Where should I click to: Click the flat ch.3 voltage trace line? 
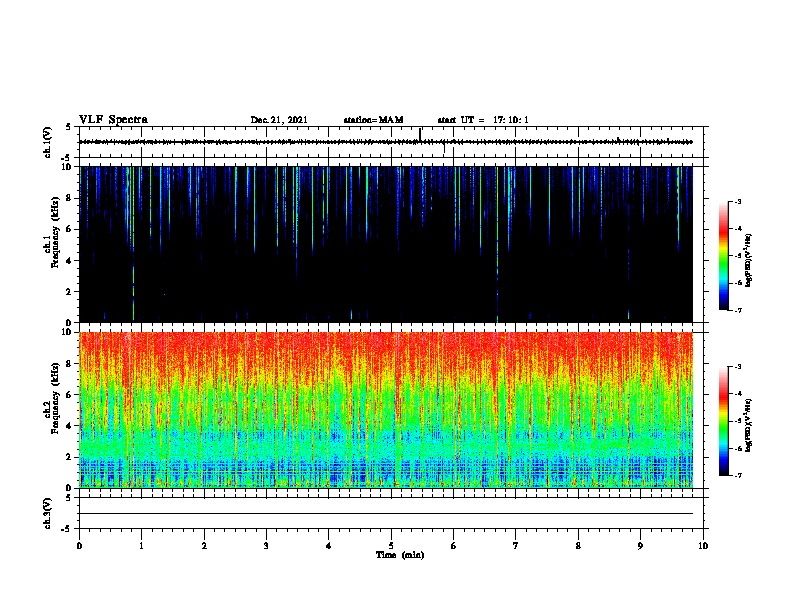point(386,514)
